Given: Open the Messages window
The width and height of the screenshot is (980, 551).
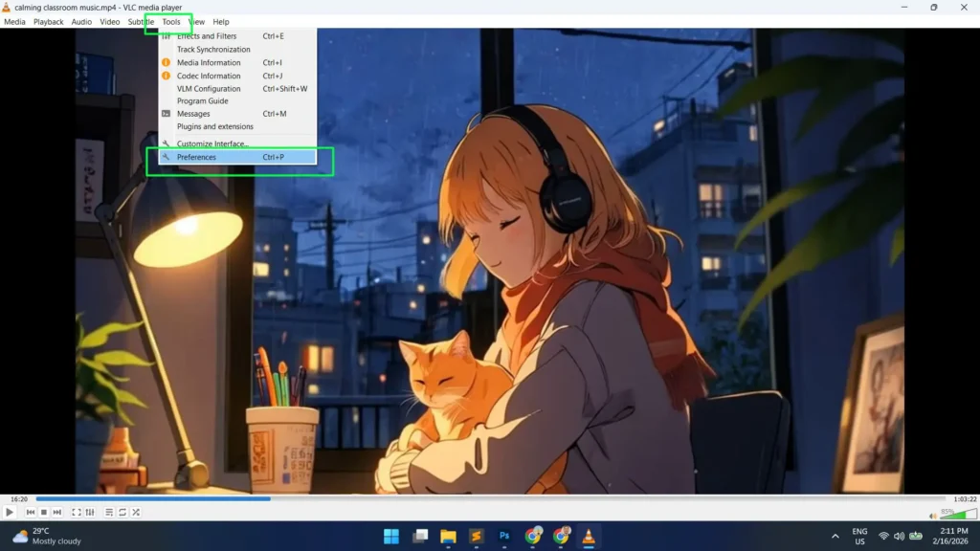Looking at the screenshot, I should tap(193, 113).
